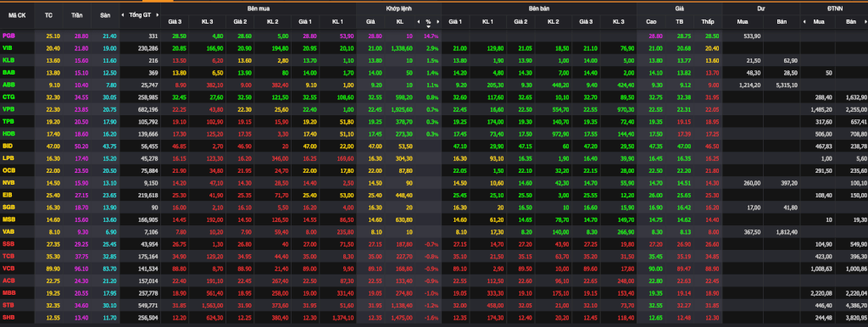Select the NVB ticker row symbol
This screenshot has width=868, height=327.
point(8,182)
